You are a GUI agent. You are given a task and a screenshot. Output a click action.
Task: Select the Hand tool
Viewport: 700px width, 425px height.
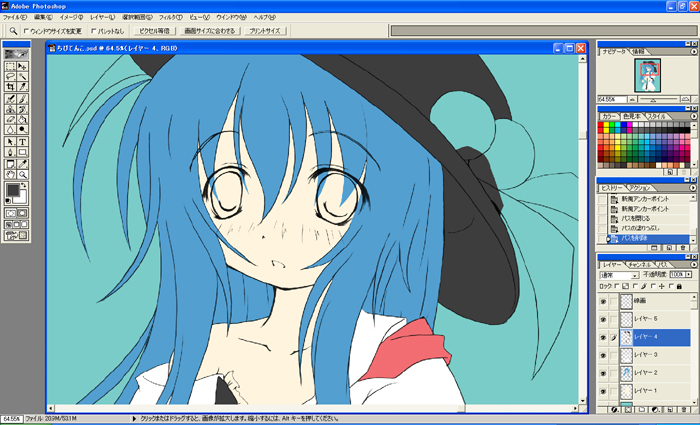point(10,175)
